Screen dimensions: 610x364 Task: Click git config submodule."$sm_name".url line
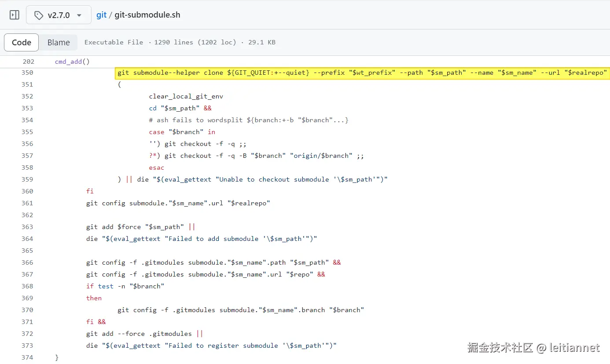point(178,203)
